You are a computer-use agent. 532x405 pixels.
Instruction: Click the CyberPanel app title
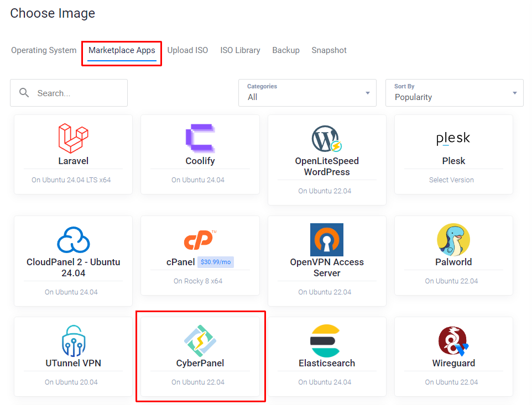tap(200, 363)
